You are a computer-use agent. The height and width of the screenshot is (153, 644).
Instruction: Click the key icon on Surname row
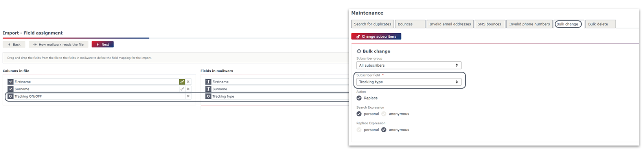[182, 89]
